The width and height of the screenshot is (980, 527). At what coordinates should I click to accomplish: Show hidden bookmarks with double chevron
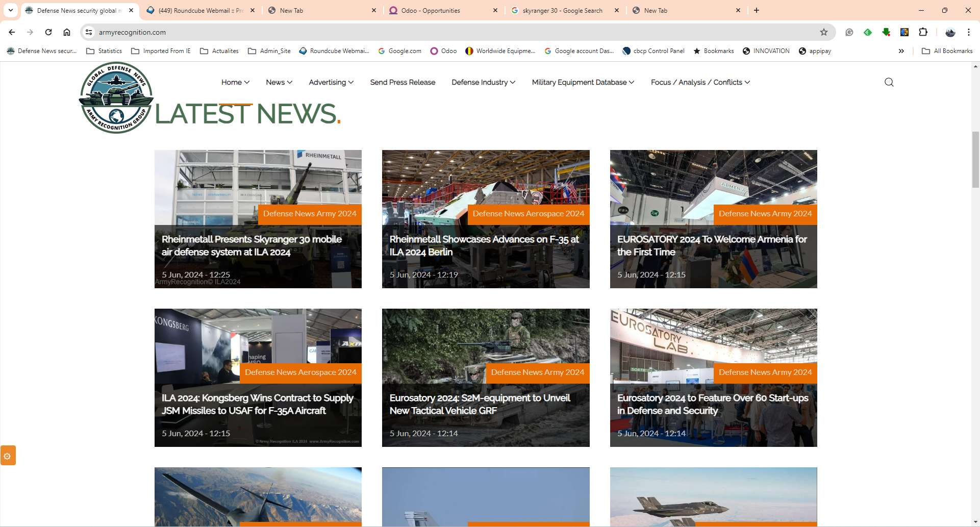901,51
